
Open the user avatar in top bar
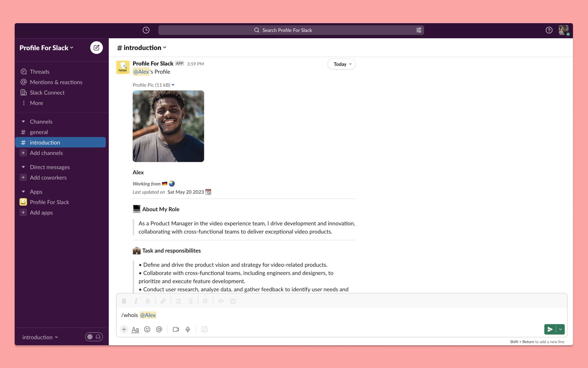click(x=563, y=30)
